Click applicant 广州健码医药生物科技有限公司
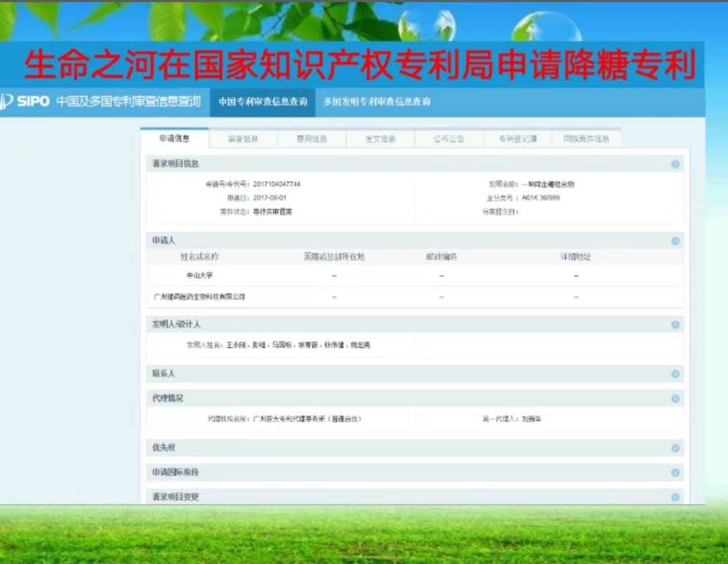This screenshot has height=564, width=728. (199, 296)
